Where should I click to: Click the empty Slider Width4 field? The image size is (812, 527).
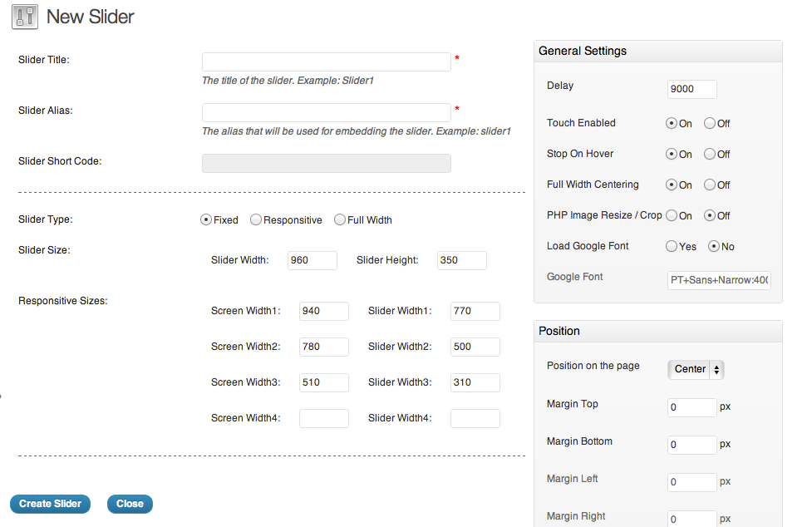(475, 418)
